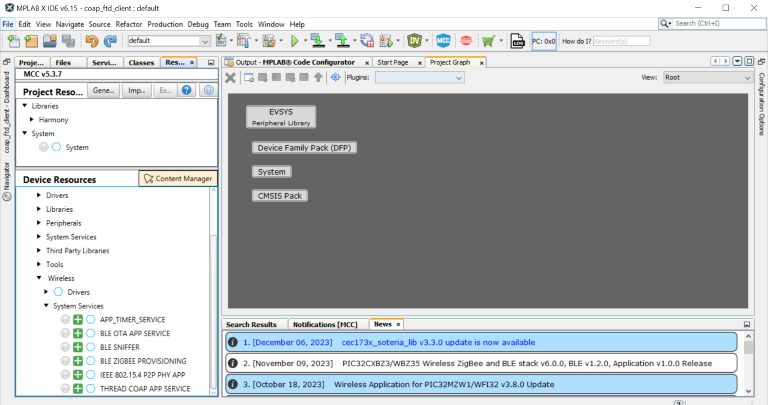Add THREAD COAP APP SERVICE green plus
The image size is (768, 405).
[x=78, y=388]
